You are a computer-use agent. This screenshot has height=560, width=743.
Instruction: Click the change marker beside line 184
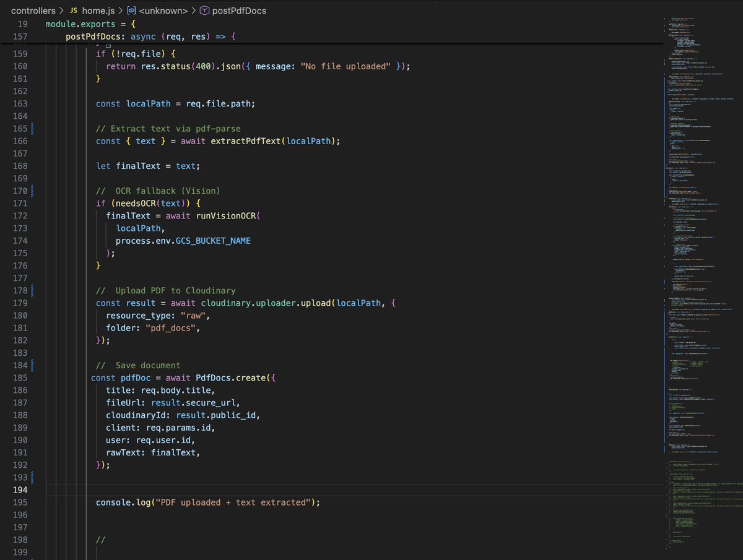point(32,365)
